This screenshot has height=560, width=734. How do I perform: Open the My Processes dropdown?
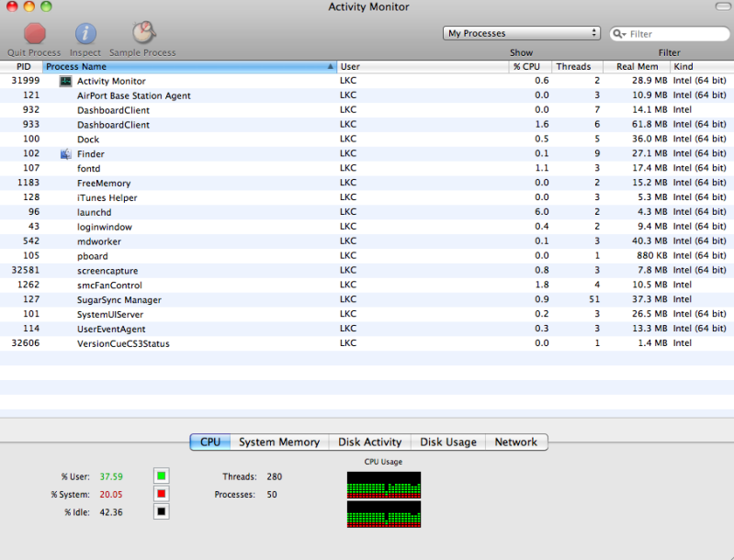click(522, 33)
